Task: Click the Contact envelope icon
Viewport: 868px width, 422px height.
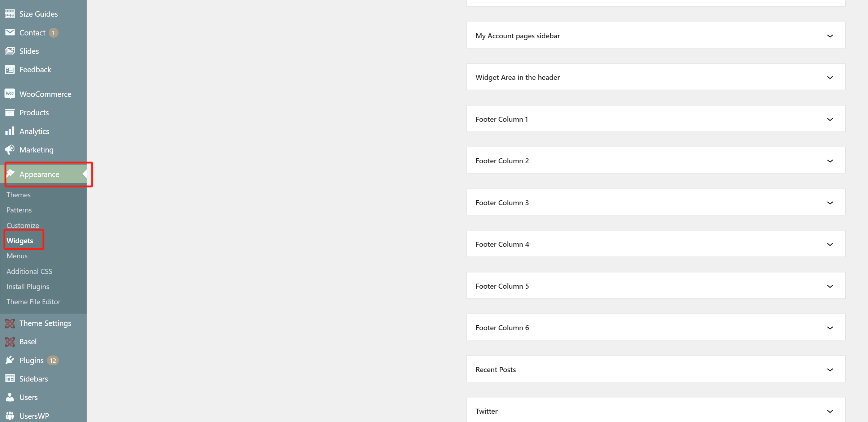Action: click(10, 33)
